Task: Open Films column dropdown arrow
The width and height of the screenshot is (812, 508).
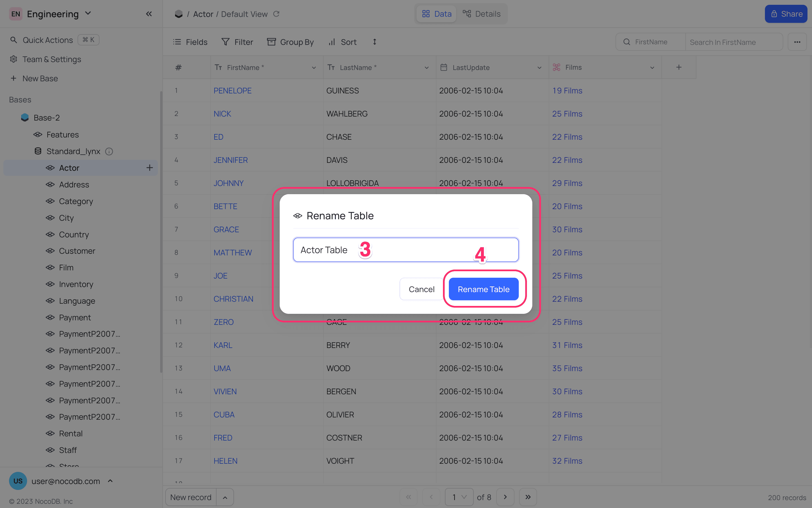Action: click(x=652, y=67)
